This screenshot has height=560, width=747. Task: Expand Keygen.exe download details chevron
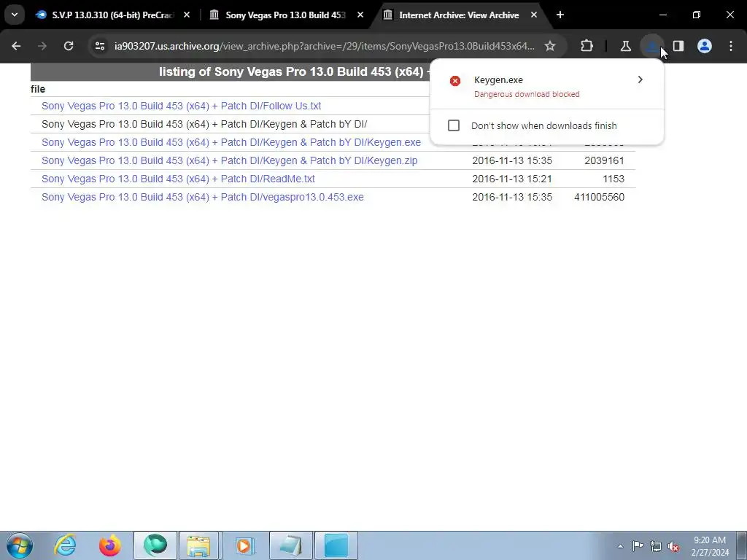(640, 79)
